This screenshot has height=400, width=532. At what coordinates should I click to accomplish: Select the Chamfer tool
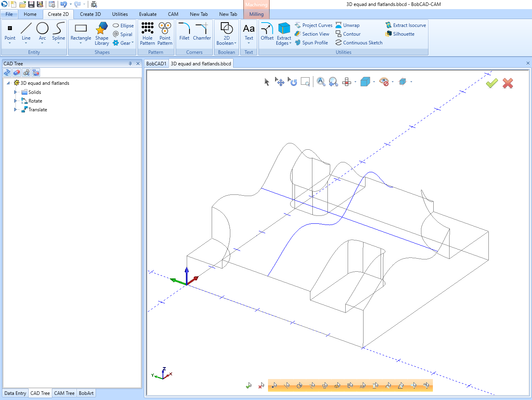[202, 33]
